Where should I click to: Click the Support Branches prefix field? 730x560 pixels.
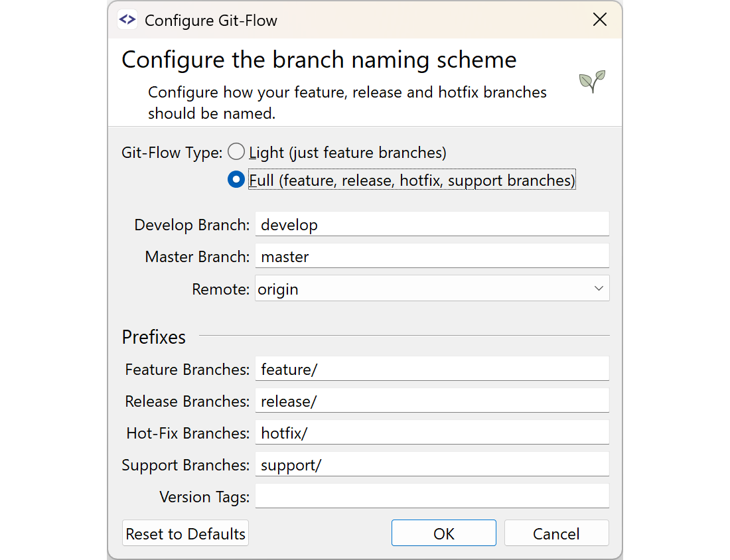pyautogui.click(x=431, y=464)
